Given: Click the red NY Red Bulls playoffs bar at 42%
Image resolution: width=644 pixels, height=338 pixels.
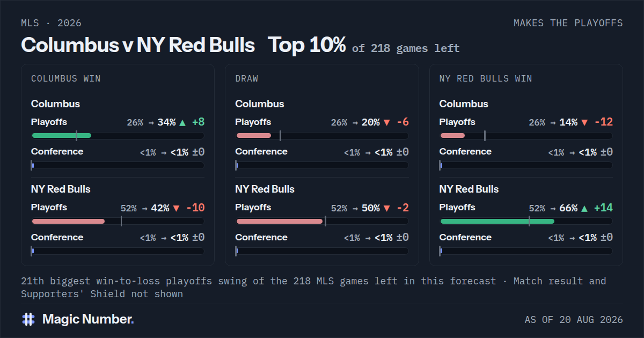Looking at the screenshot, I should pos(68,221).
